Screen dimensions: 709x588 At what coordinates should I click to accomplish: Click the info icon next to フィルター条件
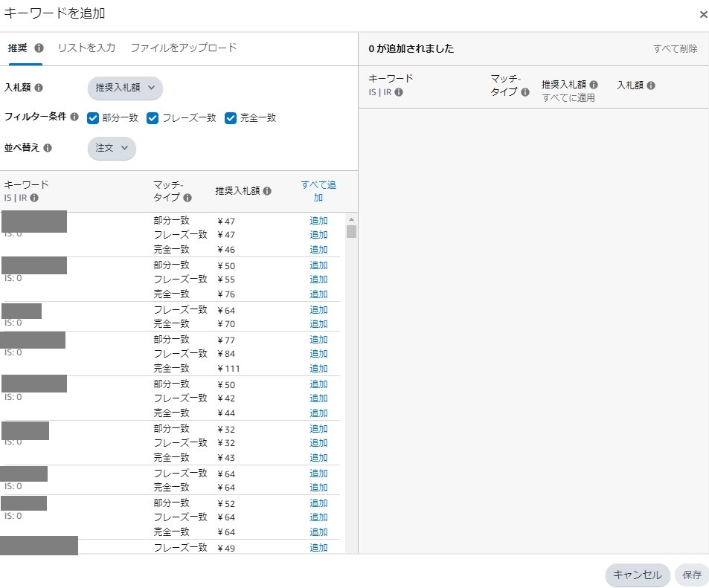point(74,117)
